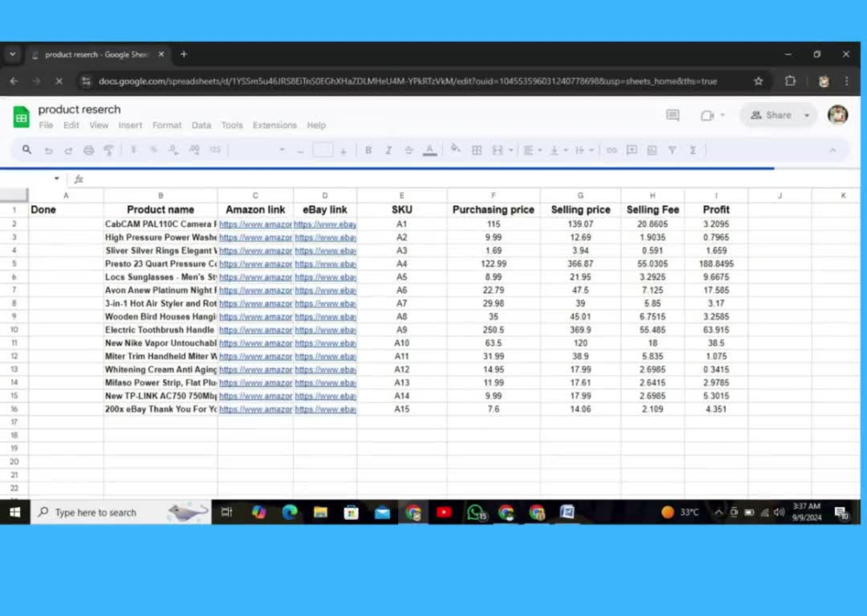Open YouTube from the taskbar
Viewport: 867px width, 616px height.
tap(443, 512)
